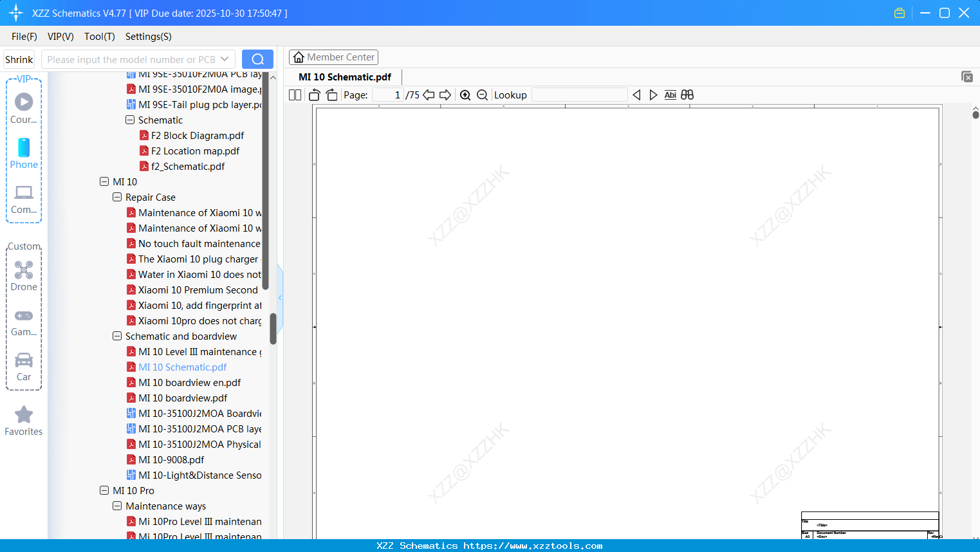Switch to MI 10 Schematic.pdf tab
This screenshot has width=980, height=552.
[345, 77]
